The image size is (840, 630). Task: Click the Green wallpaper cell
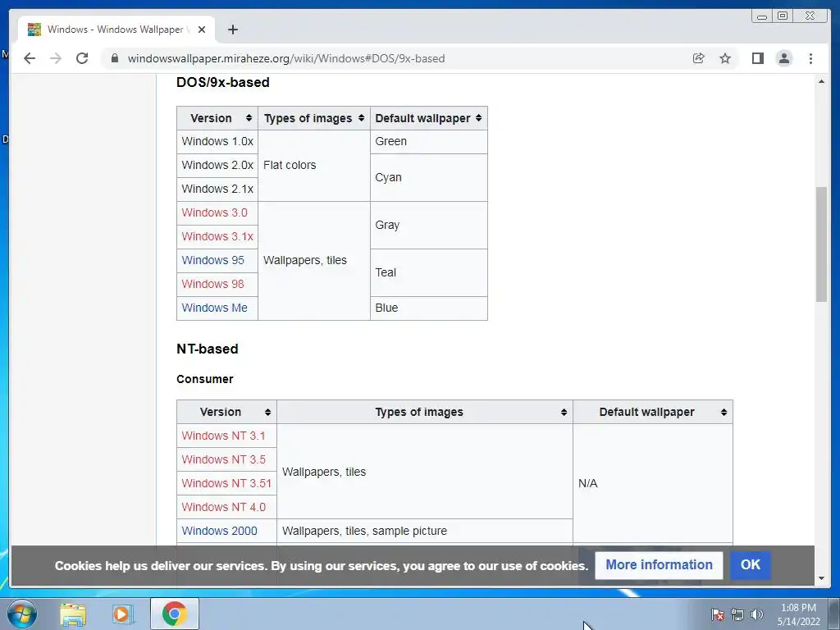point(428,142)
